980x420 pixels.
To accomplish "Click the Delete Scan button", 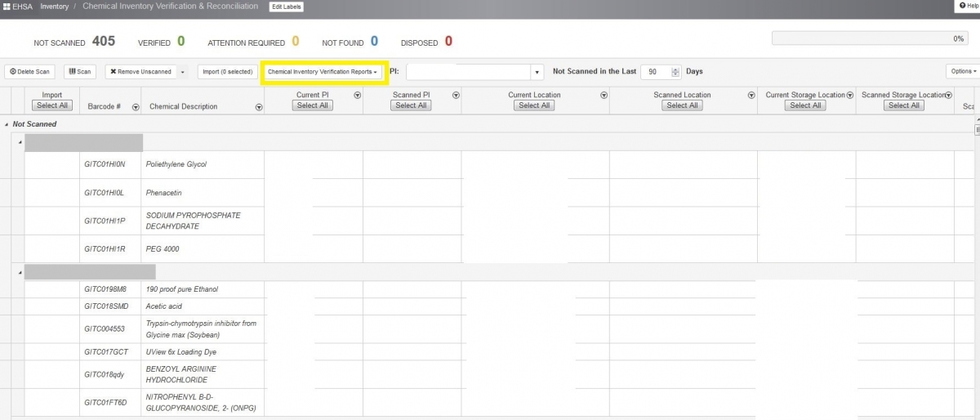I will [x=29, y=72].
